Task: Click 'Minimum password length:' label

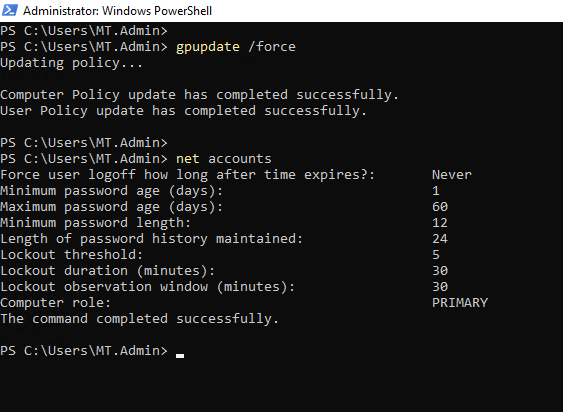Action: tap(96, 223)
